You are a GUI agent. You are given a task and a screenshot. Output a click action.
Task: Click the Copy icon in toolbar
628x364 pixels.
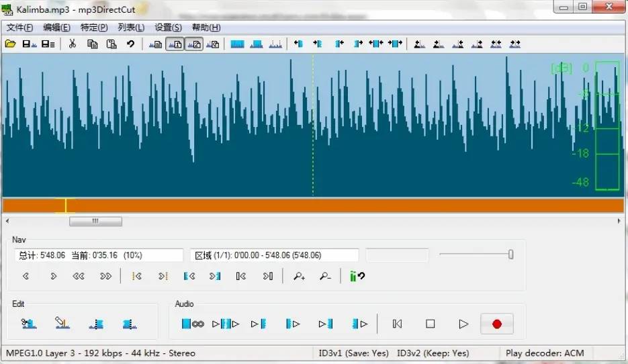[x=93, y=44]
